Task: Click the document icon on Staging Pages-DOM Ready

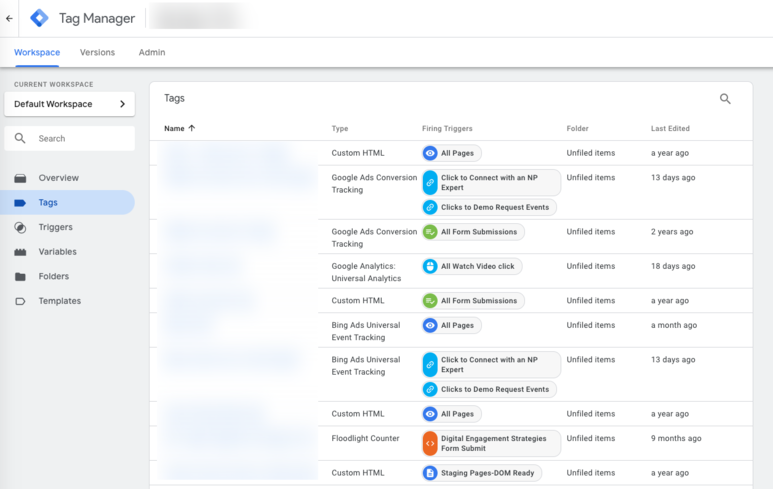Action: (x=430, y=473)
